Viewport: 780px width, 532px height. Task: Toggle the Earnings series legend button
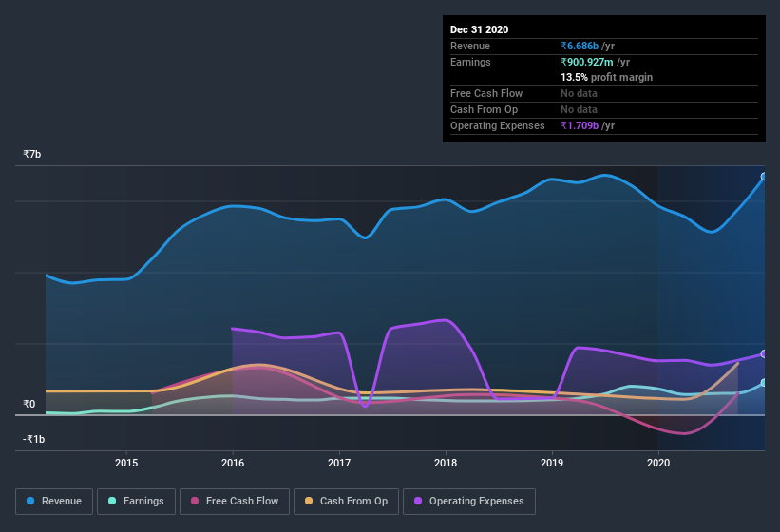pos(136,502)
